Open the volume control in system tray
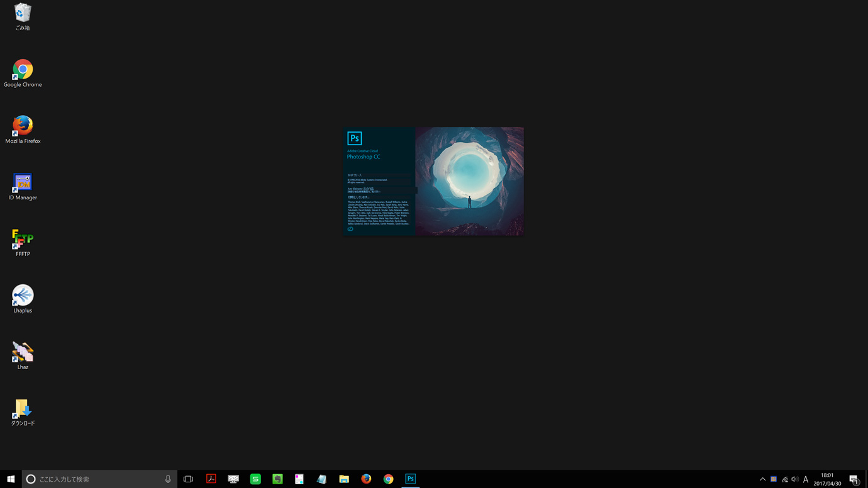 pos(795,479)
